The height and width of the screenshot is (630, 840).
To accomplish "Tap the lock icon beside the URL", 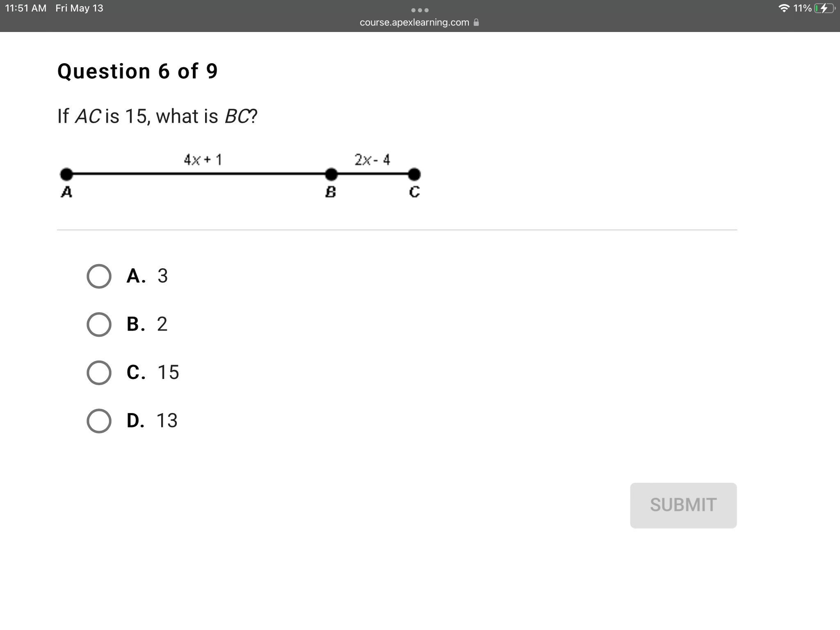I will (x=476, y=23).
